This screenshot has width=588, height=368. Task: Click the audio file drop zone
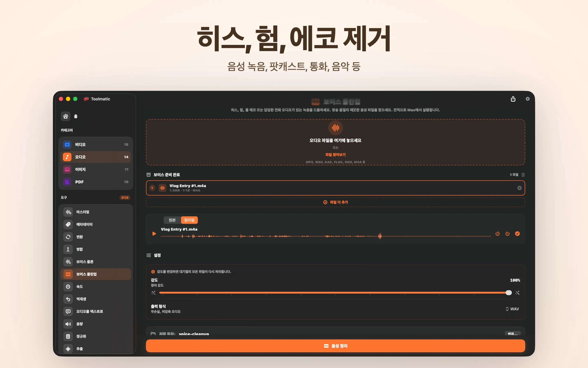click(335, 142)
